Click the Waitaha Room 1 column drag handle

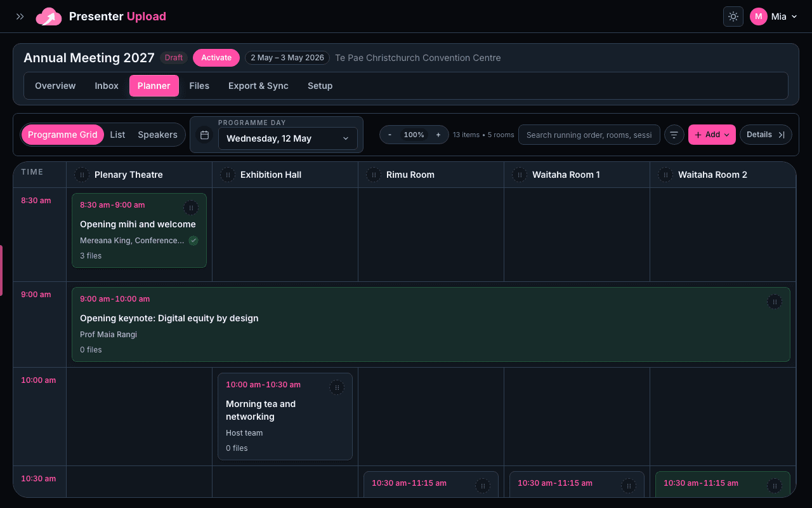click(x=520, y=175)
